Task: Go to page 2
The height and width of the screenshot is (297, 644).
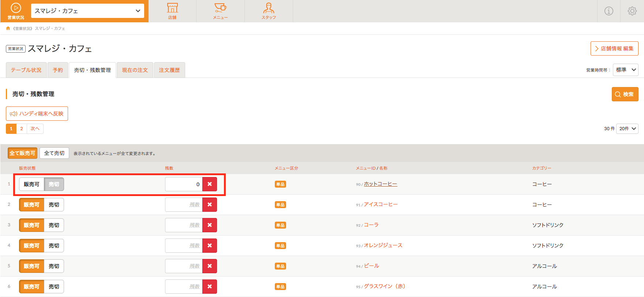Action: [x=22, y=129]
